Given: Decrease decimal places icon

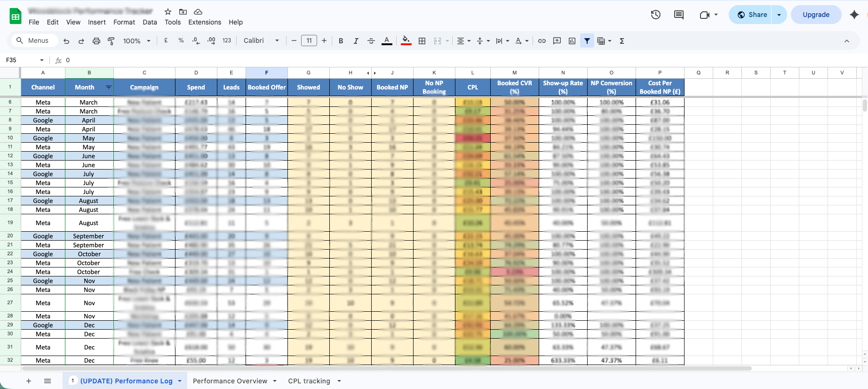Looking at the screenshot, I should tap(196, 41).
